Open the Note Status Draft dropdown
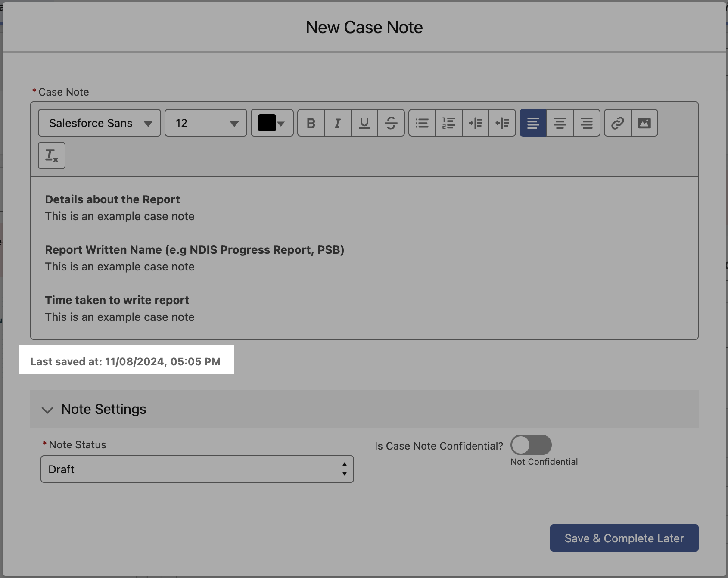This screenshot has height=578, width=728. point(197,469)
